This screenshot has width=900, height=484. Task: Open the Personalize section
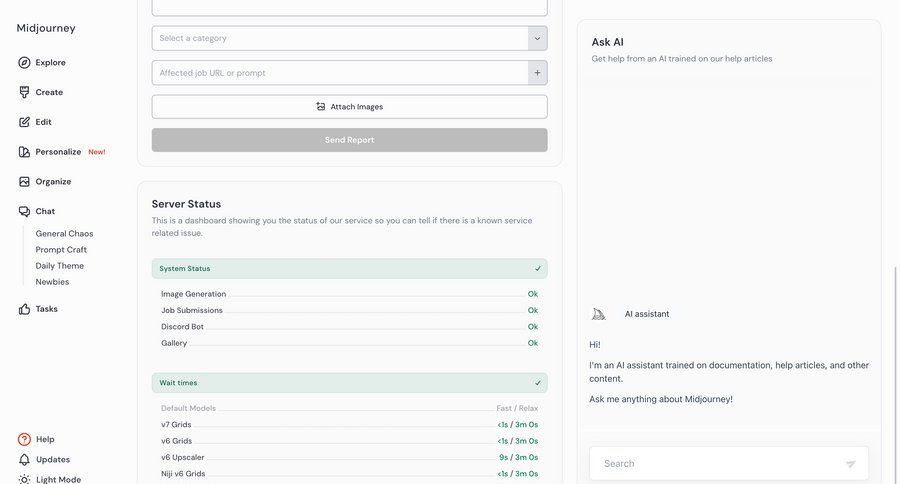tap(58, 152)
